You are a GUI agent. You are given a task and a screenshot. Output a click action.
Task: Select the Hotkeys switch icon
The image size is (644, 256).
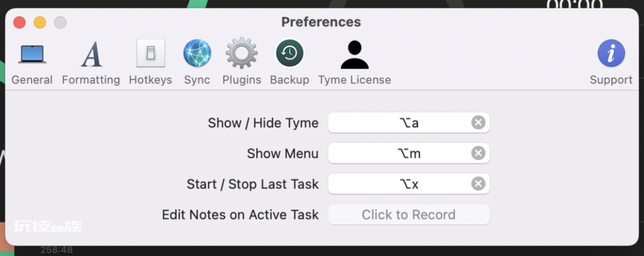point(151,54)
